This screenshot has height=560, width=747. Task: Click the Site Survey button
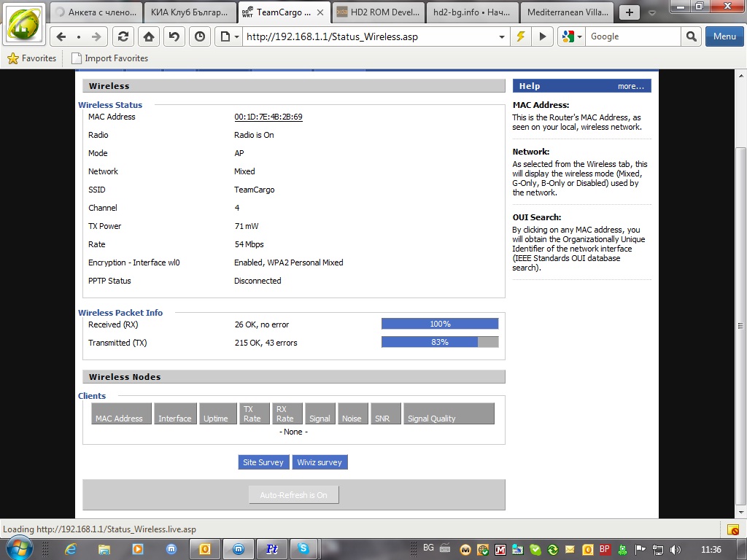[x=263, y=462]
